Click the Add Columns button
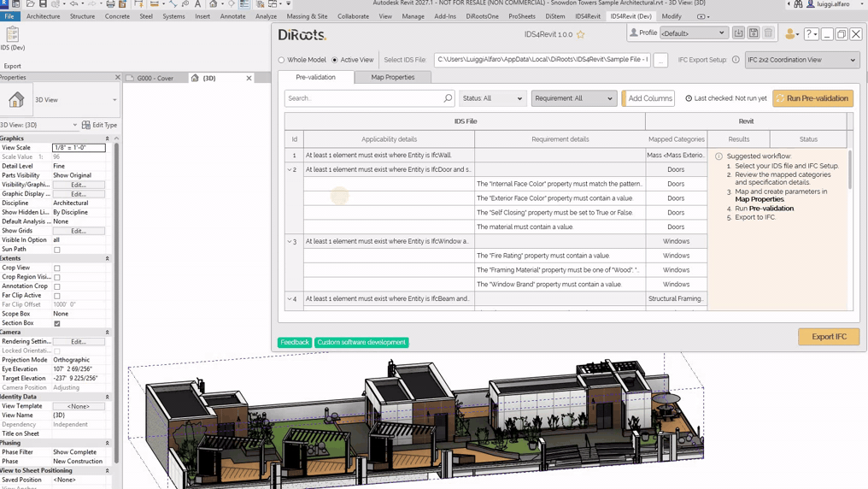 [648, 98]
